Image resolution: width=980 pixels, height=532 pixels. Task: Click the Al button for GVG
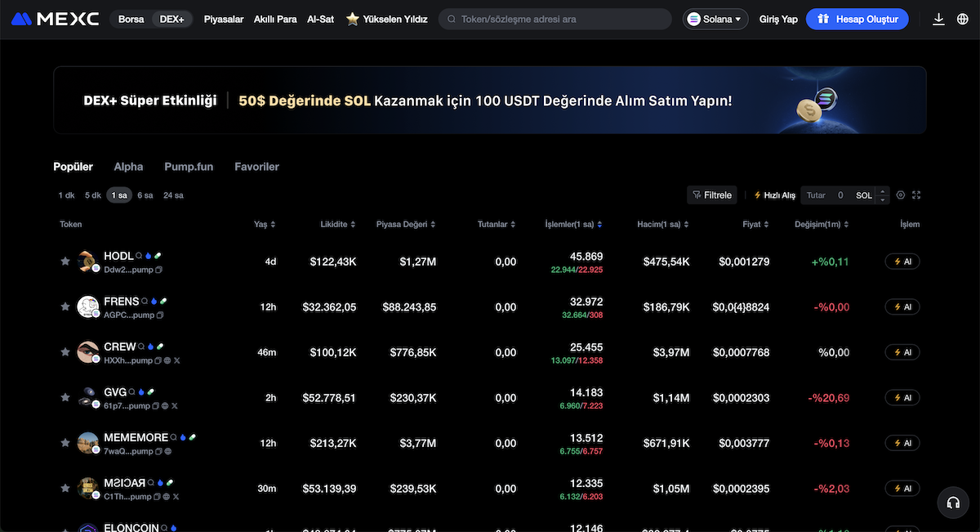pyautogui.click(x=902, y=397)
